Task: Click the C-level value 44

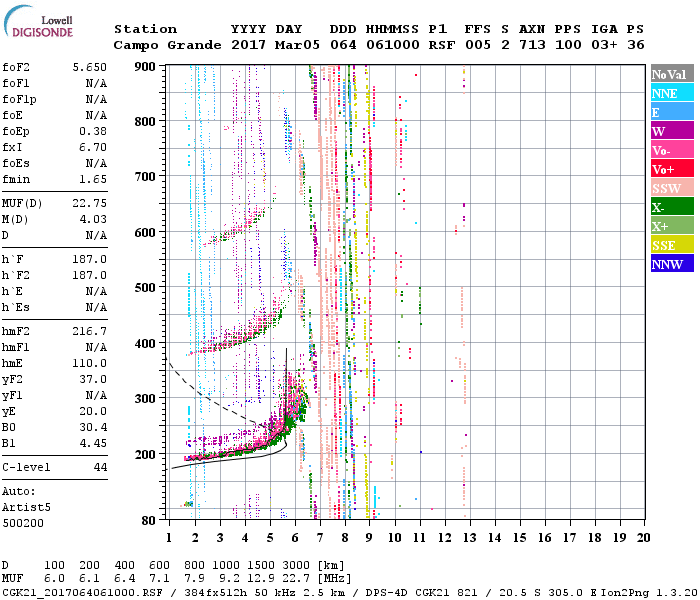Action: 100,467
